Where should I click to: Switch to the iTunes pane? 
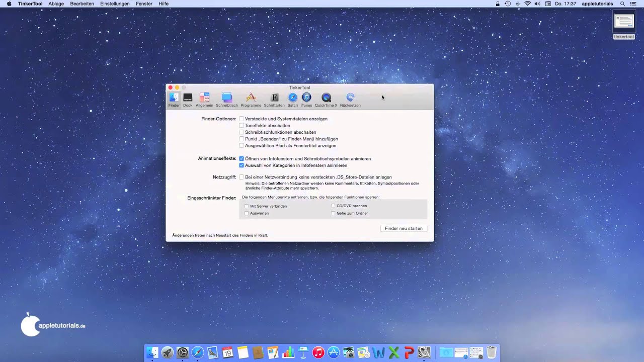[306, 100]
